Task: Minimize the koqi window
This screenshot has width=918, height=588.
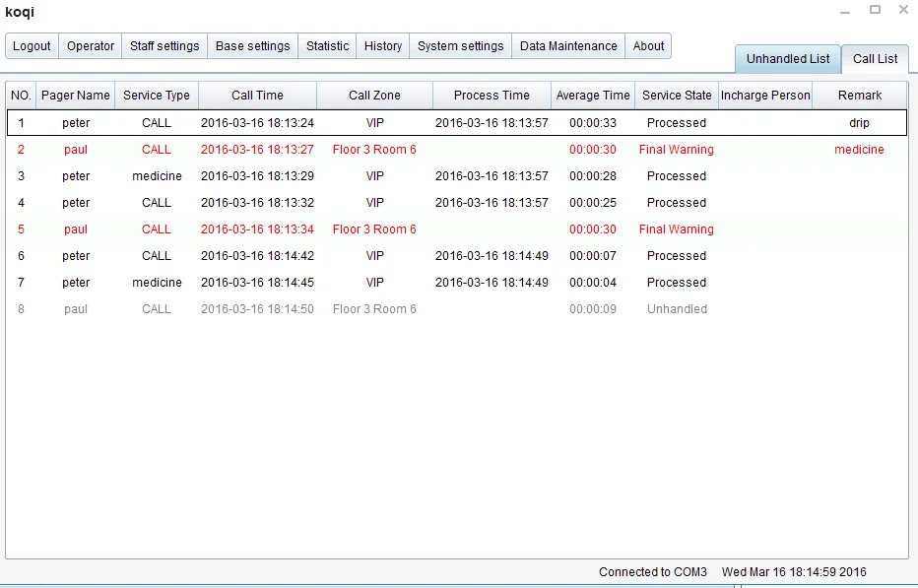Action: tap(845, 11)
